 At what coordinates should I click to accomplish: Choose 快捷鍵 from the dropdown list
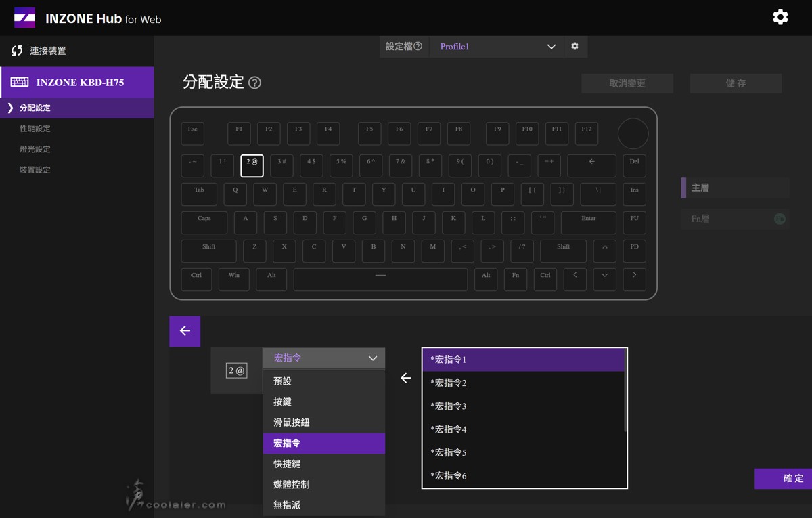point(323,464)
